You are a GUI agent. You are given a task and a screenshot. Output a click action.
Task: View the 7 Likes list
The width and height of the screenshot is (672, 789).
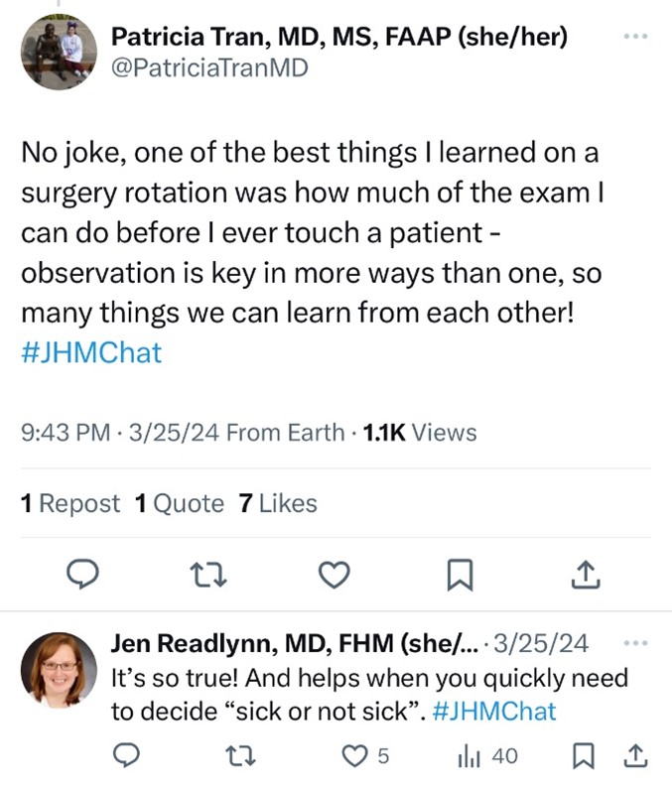click(x=278, y=504)
